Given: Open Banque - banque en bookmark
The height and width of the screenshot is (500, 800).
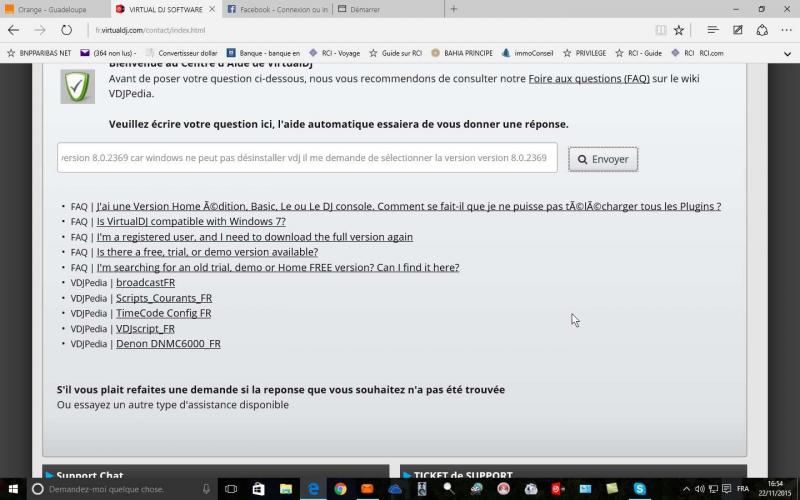Looking at the screenshot, I should click(263, 53).
